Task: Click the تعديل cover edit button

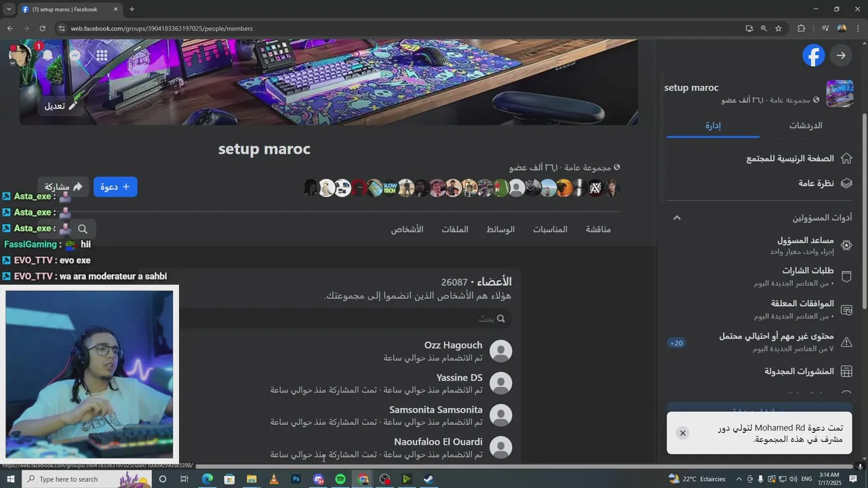Action: pos(61,106)
